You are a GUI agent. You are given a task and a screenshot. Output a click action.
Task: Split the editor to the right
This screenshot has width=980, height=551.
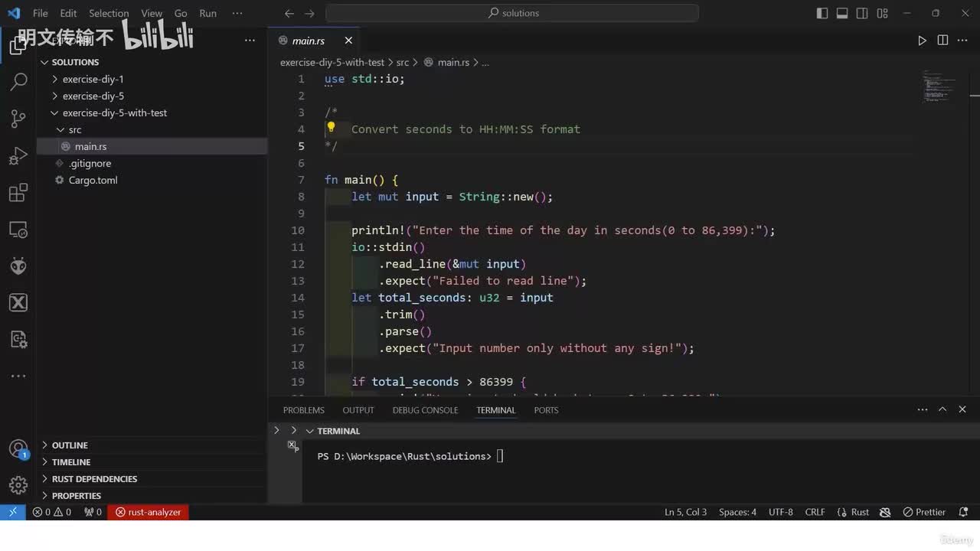[942, 41]
